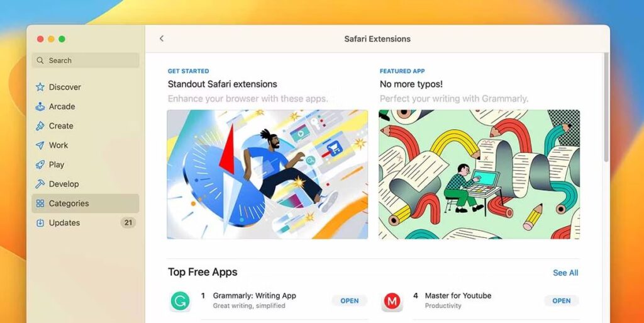Click the vertical scrollbar on the right
Screen dimensions: 644x323
click(x=606, y=108)
